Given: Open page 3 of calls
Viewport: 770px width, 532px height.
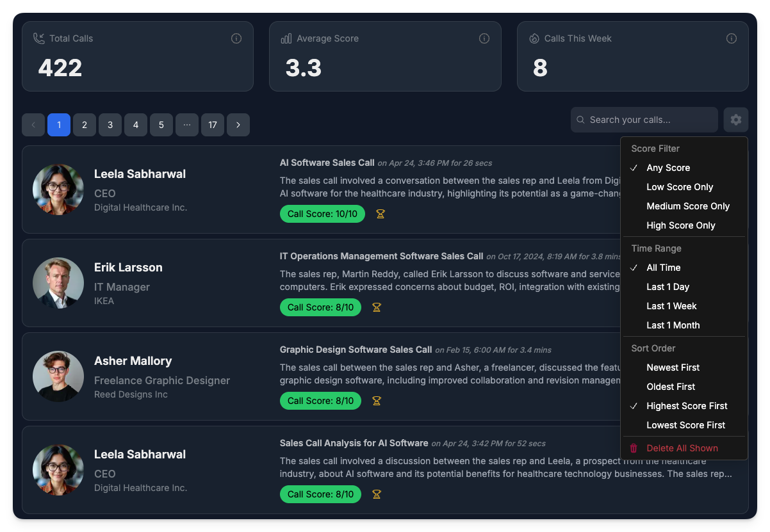Looking at the screenshot, I should [110, 125].
